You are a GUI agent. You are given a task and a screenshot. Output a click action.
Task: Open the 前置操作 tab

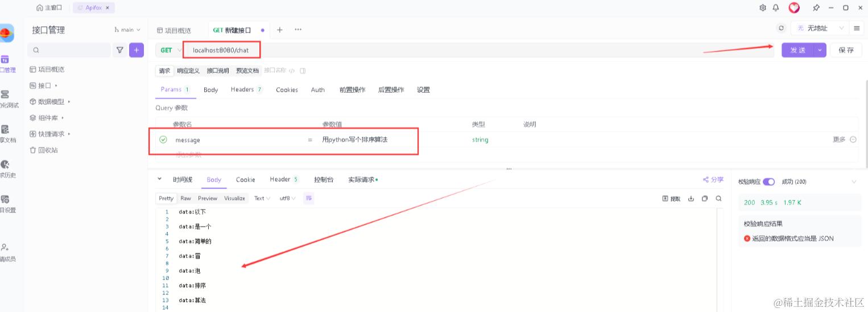[x=352, y=90]
